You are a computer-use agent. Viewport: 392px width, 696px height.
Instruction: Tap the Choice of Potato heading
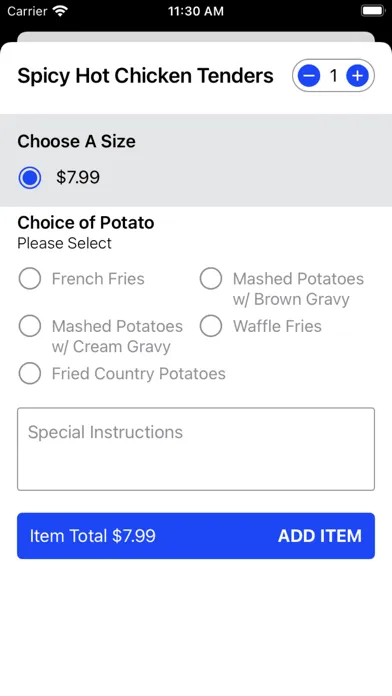click(86, 222)
